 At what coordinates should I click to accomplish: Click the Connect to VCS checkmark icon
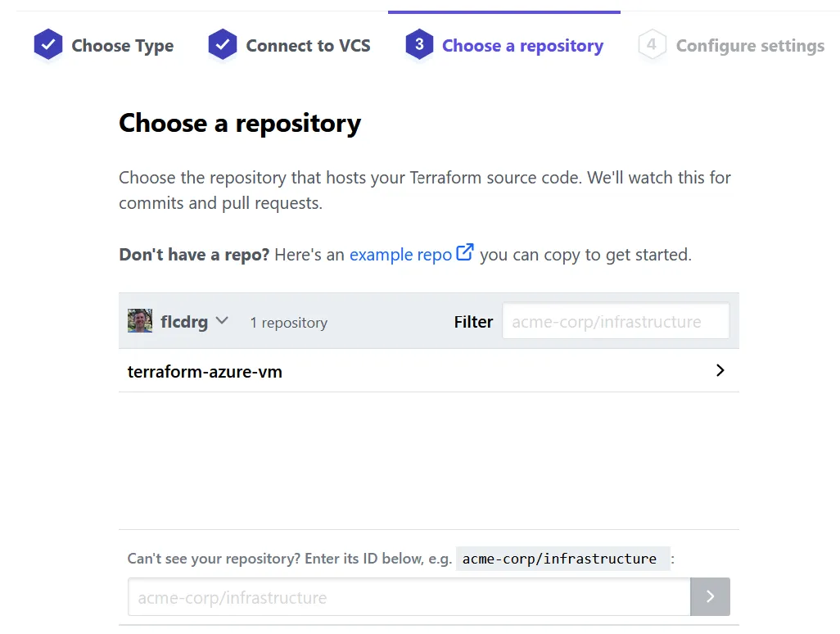[x=223, y=45]
